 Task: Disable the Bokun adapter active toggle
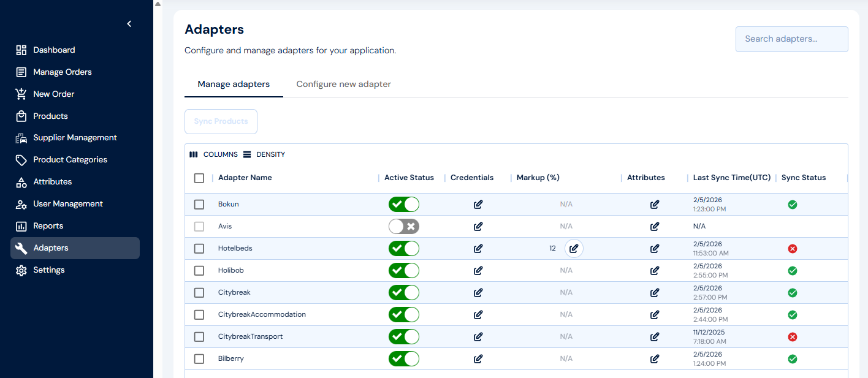pyautogui.click(x=404, y=205)
